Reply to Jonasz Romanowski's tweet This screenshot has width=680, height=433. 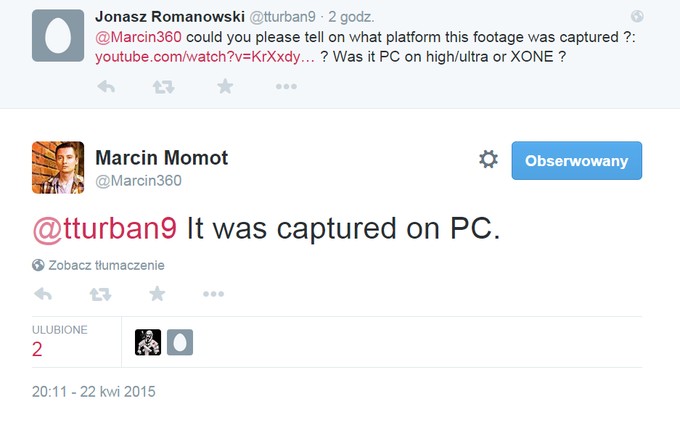[105, 87]
